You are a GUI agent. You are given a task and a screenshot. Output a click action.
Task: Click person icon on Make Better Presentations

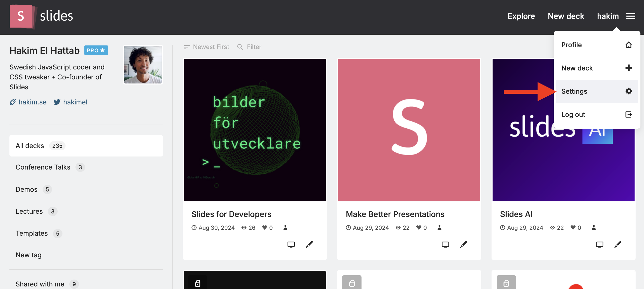point(440,227)
